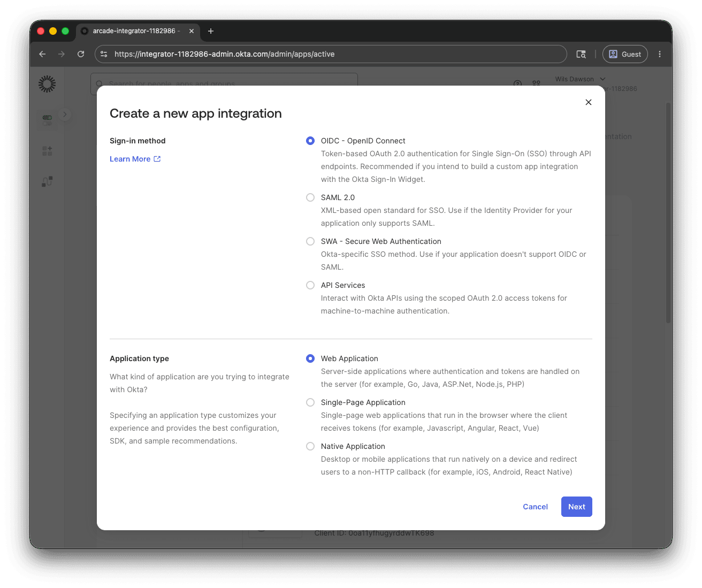Click the help question mark icon

click(517, 83)
